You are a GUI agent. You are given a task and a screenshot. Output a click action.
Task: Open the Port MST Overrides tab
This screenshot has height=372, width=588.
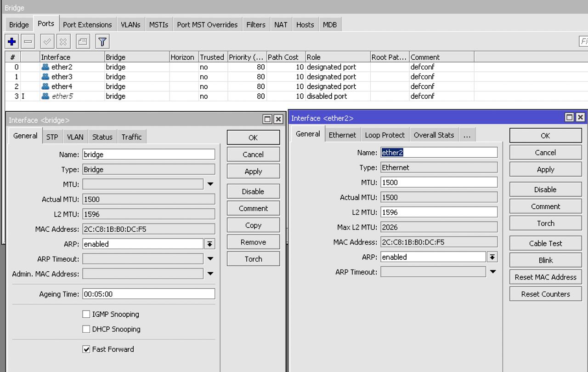[207, 24]
